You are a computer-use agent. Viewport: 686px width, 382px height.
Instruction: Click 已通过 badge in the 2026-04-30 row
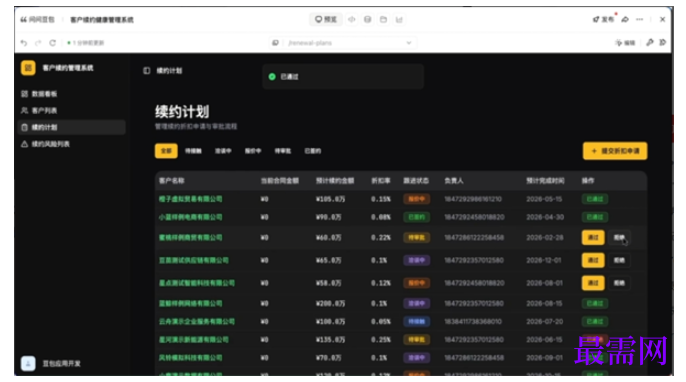tap(595, 217)
